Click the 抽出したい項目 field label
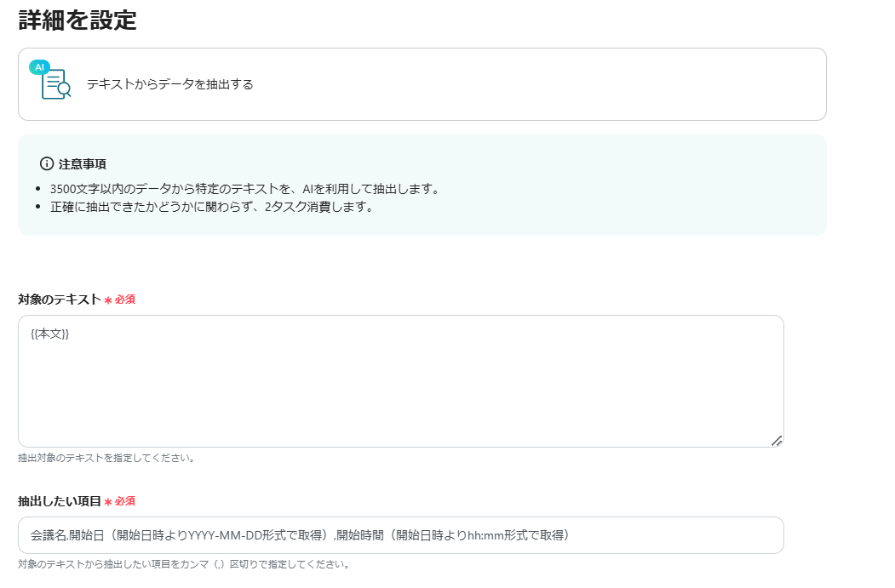The image size is (895, 588). pos(57,502)
